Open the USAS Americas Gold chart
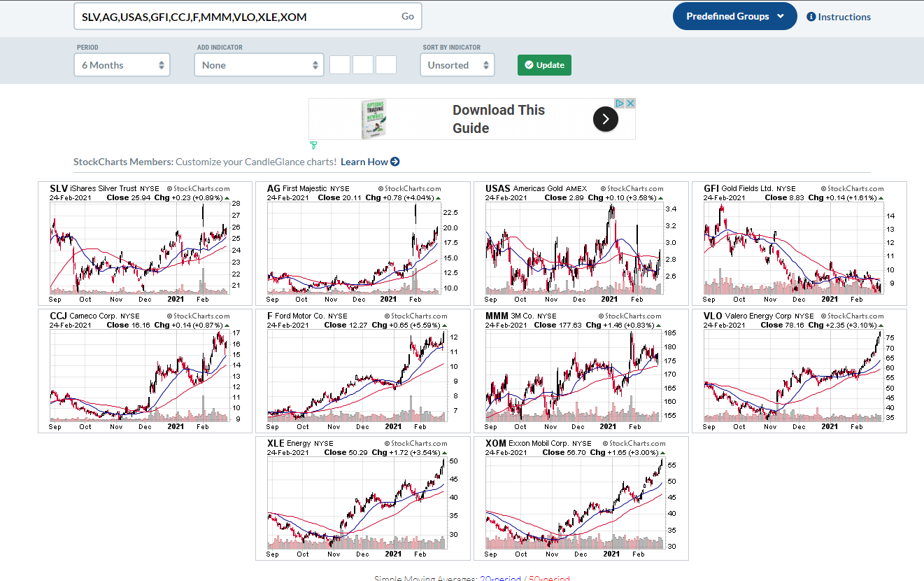 click(581, 244)
